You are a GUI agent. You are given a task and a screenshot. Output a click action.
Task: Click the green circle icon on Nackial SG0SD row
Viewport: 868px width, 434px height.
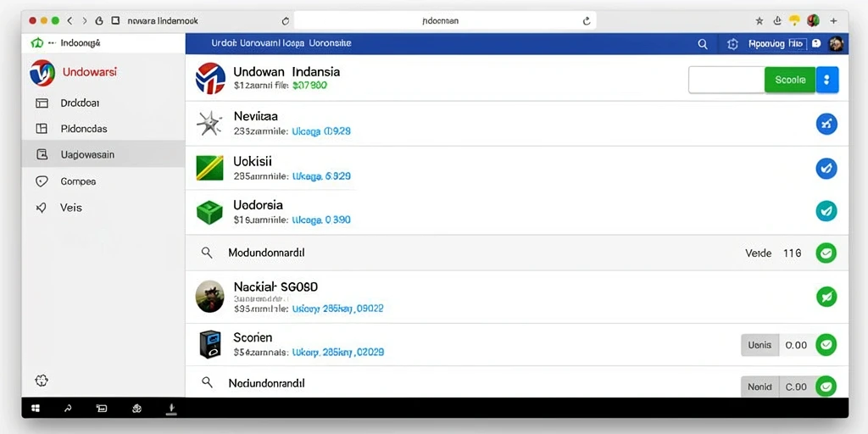(826, 297)
